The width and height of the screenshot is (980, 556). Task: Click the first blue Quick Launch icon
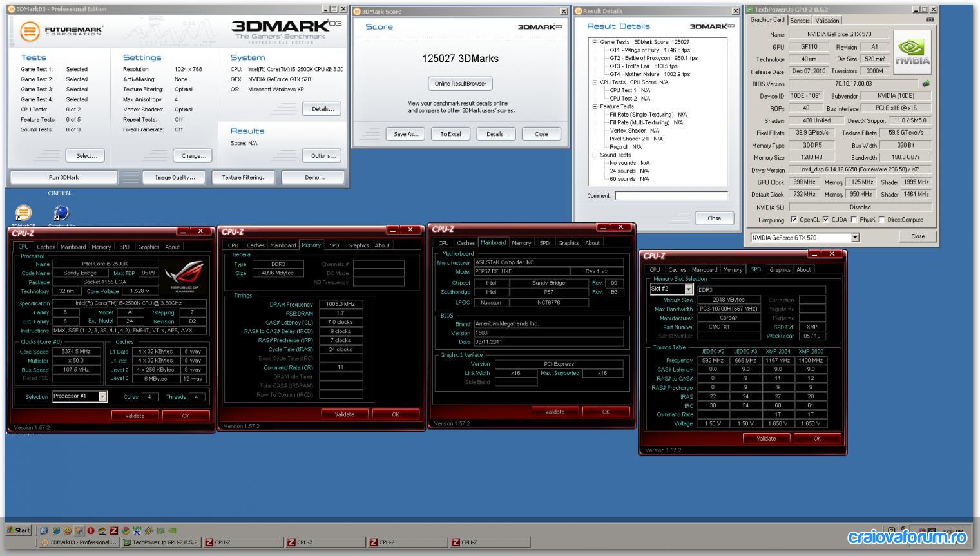tap(44, 531)
